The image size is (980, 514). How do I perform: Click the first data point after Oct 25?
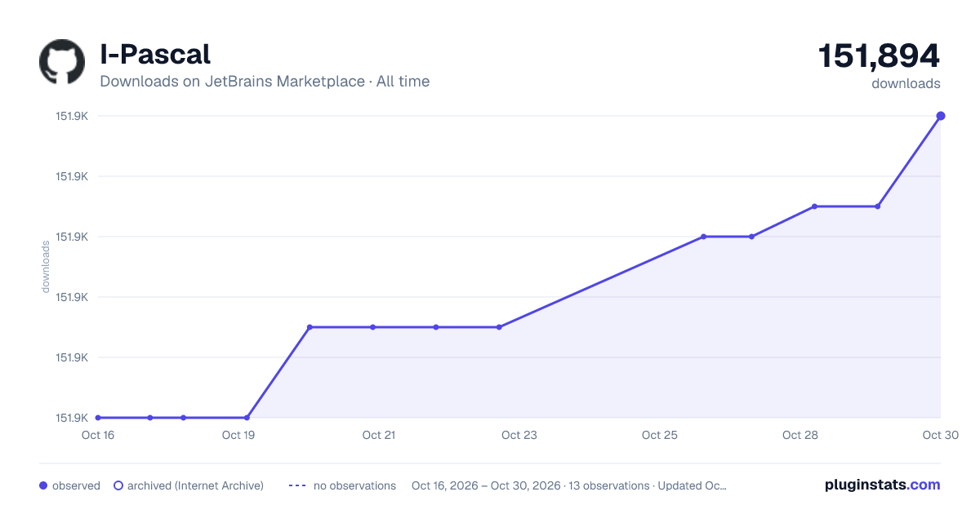[703, 237]
